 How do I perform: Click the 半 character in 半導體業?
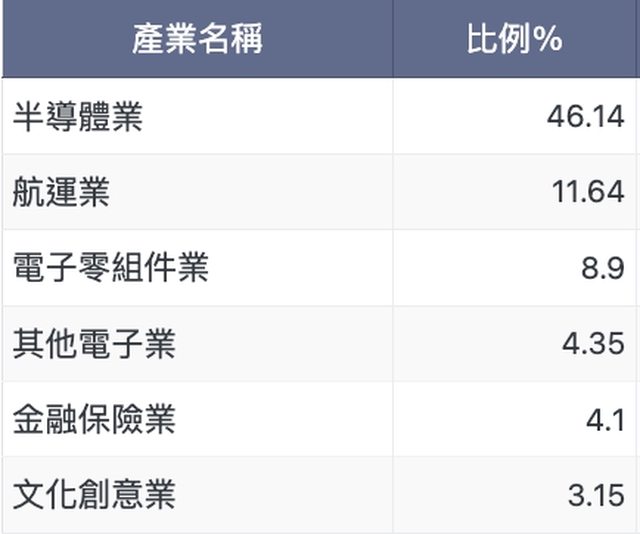click(29, 116)
